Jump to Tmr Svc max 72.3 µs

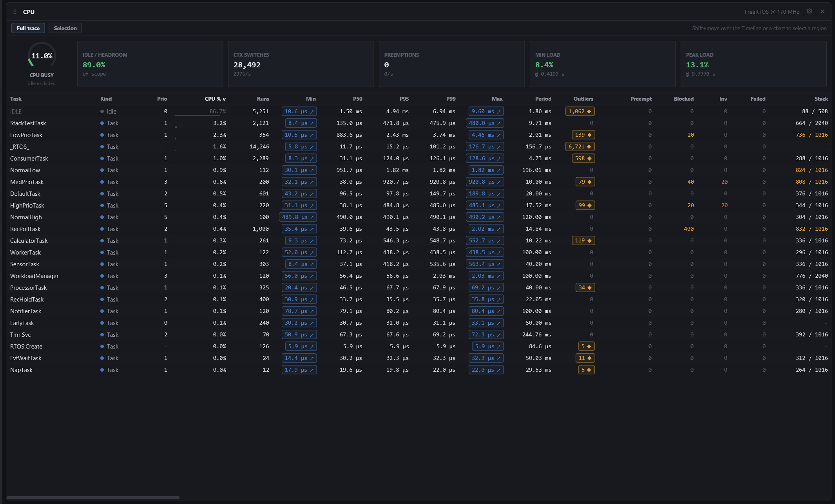pyautogui.click(x=486, y=334)
